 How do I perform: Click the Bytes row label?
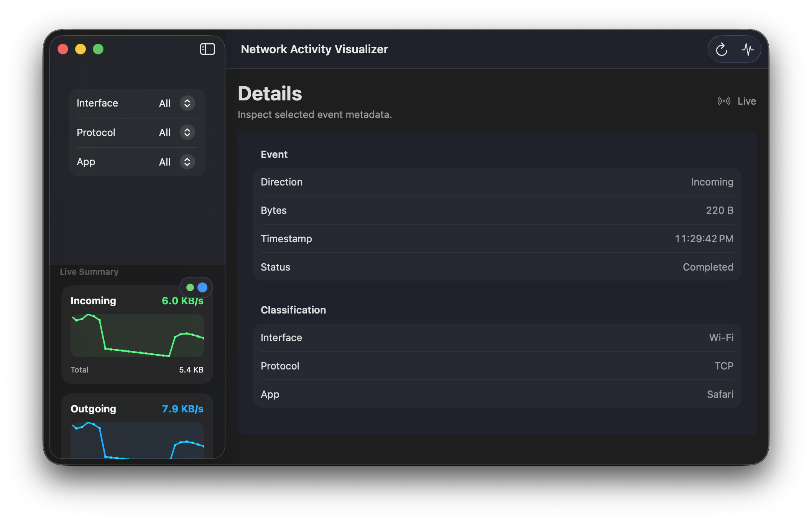274,210
